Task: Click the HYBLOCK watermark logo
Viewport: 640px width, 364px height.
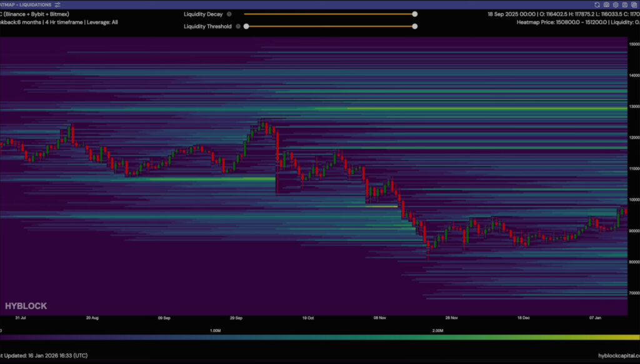Action: click(x=26, y=306)
